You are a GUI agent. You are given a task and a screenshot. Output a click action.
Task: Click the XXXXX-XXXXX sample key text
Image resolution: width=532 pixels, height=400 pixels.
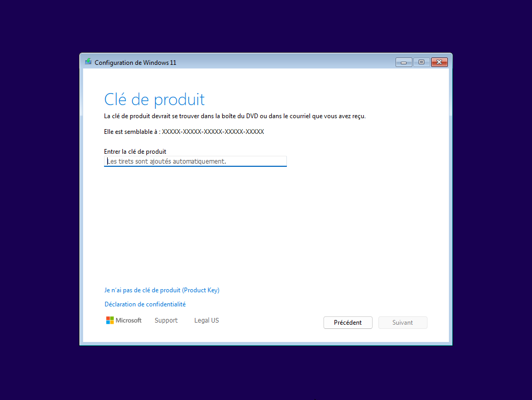[x=213, y=132]
